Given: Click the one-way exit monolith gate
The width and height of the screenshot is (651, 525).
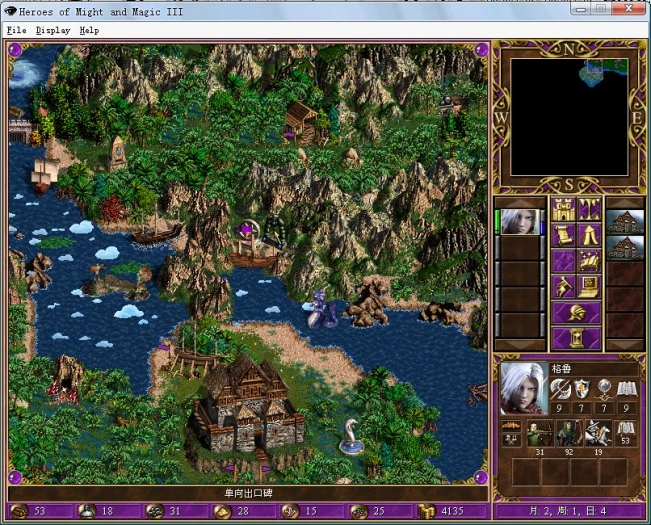Looking at the screenshot, I should 275,231.
